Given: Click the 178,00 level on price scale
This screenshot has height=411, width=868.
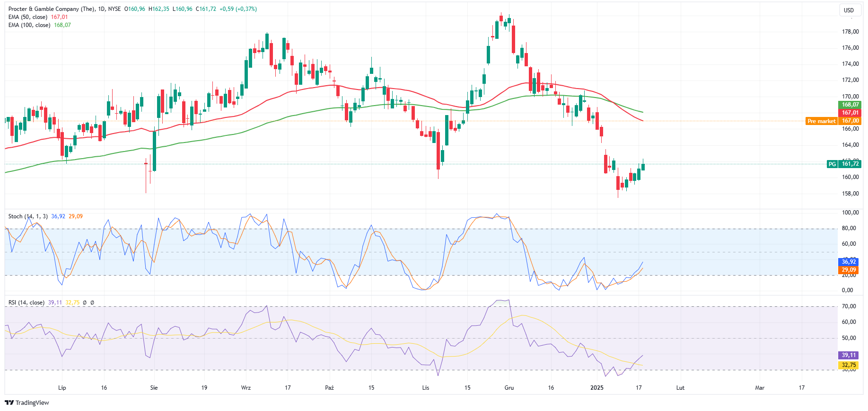Looking at the screenshot, I should click(x=850, y=32).
